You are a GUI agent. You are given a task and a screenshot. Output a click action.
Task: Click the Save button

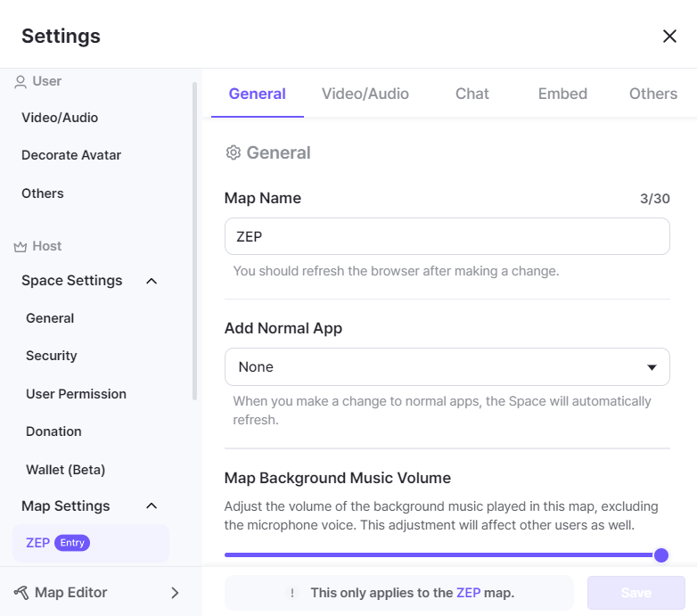coord(636,593)
